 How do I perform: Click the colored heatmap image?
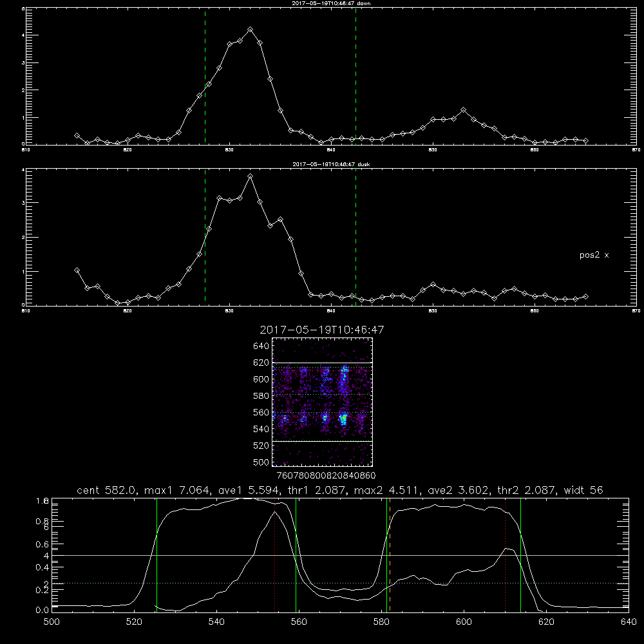pyautogui.click(x=322, y=402)
